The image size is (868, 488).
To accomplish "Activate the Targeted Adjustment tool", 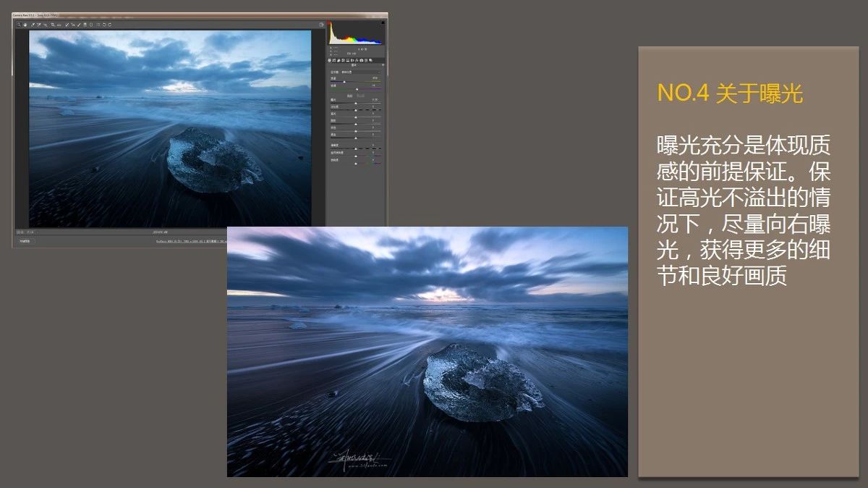I will point(46,25).
